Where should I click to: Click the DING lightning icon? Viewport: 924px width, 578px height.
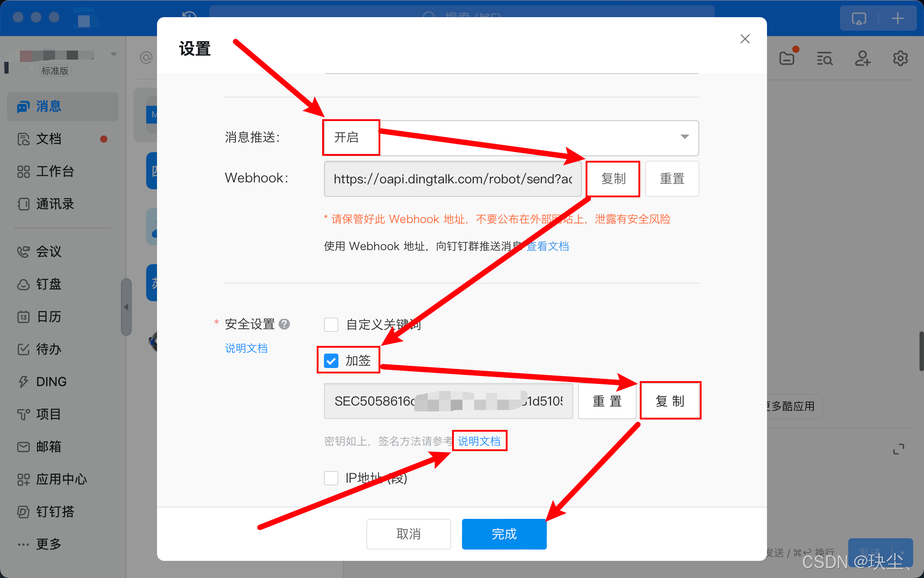click(23, 382)
